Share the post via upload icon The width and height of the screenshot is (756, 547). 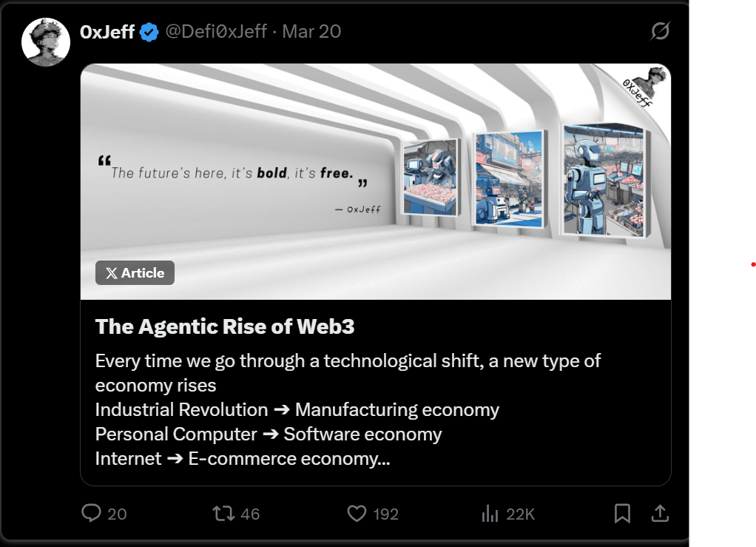660,513
